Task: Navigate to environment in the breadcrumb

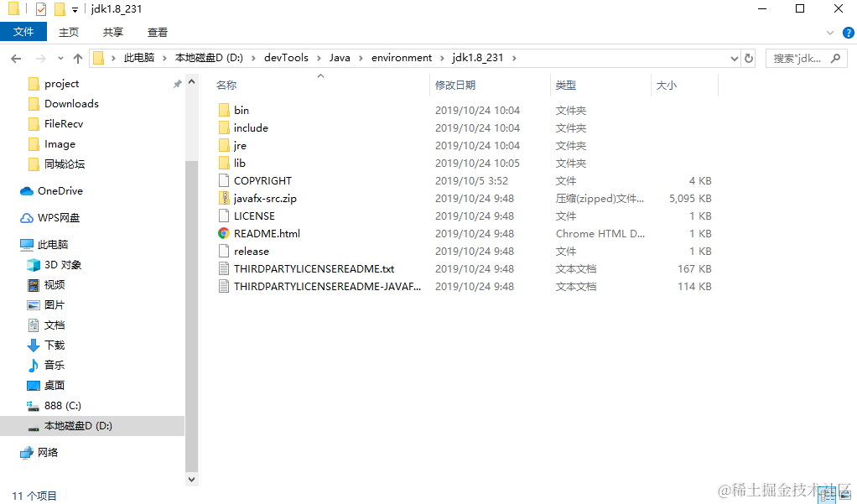Action: click(401, 58)
